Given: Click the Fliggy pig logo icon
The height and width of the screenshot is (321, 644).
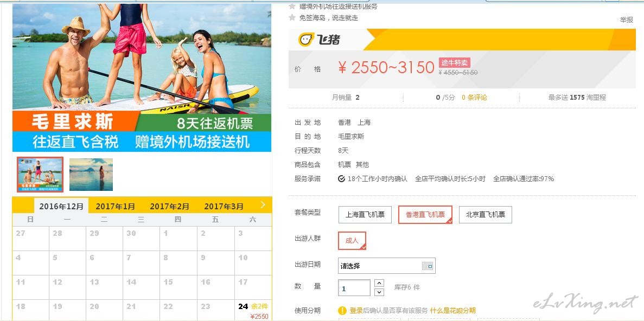Looking at the screenshot, I should tap(306, 40).
